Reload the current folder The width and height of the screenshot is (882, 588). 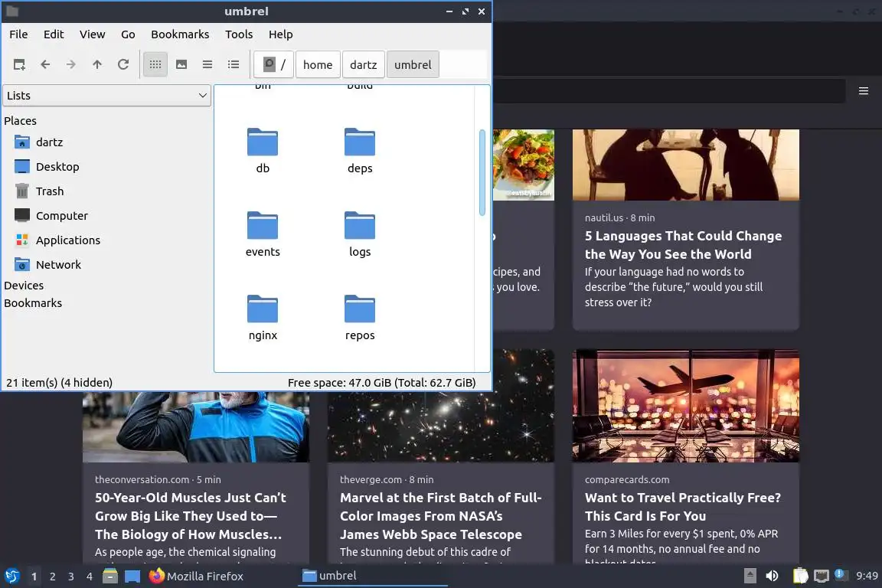pos(123,65)
